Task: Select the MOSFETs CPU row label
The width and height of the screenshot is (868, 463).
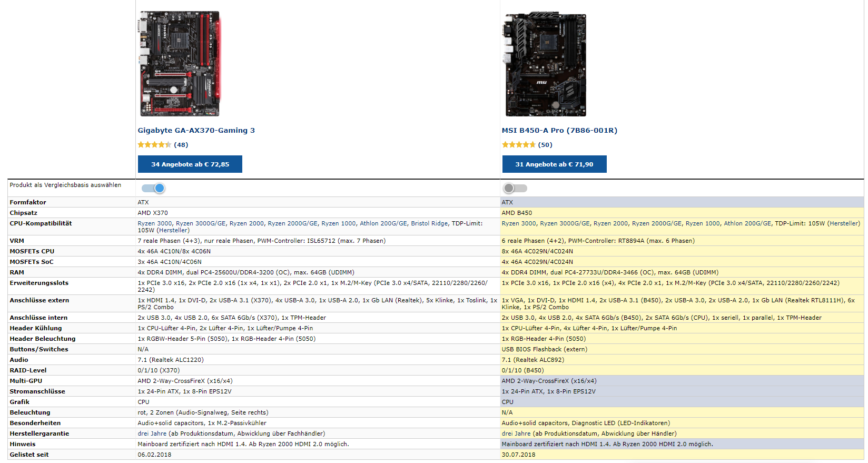Action: pyautogui.click(x=32, y=251)
